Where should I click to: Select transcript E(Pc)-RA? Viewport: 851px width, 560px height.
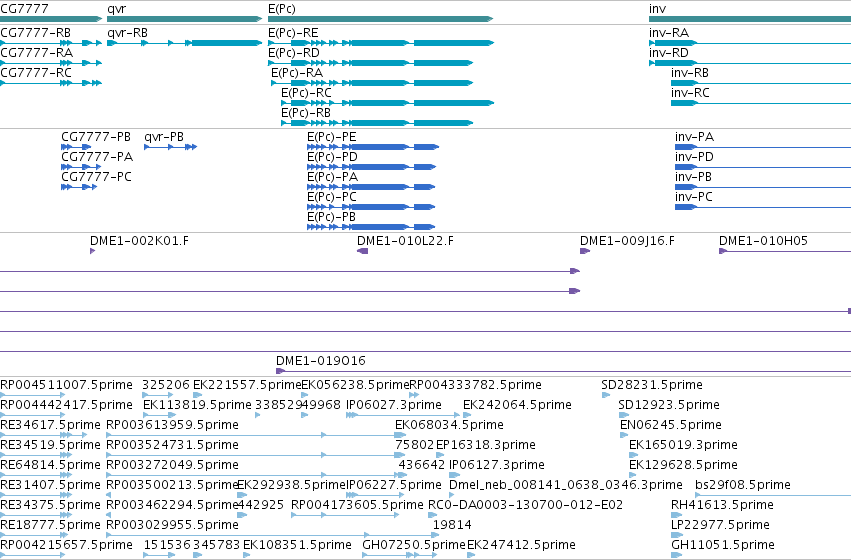tap(297, 73)
